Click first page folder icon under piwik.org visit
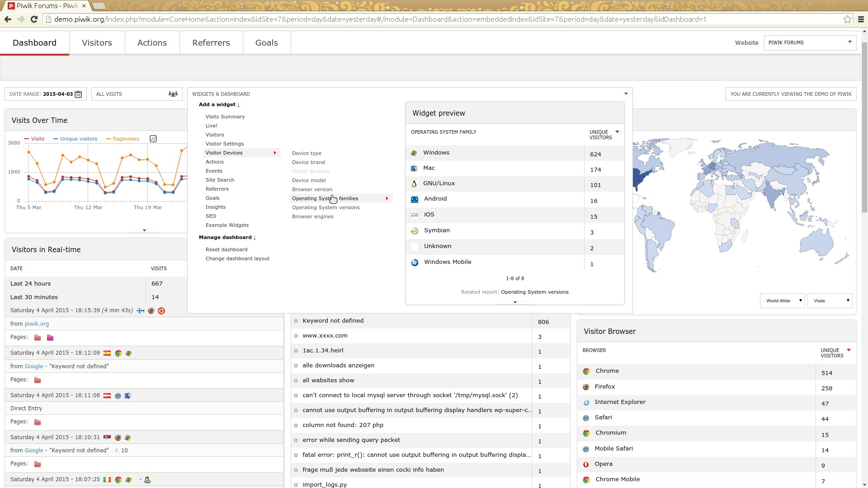The height and width of the screenshot is (488, 868). (x=38, y=338)
